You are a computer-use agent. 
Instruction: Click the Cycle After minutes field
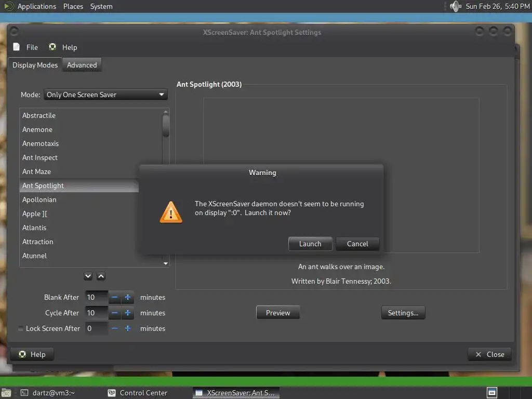(x=97, y=313)
